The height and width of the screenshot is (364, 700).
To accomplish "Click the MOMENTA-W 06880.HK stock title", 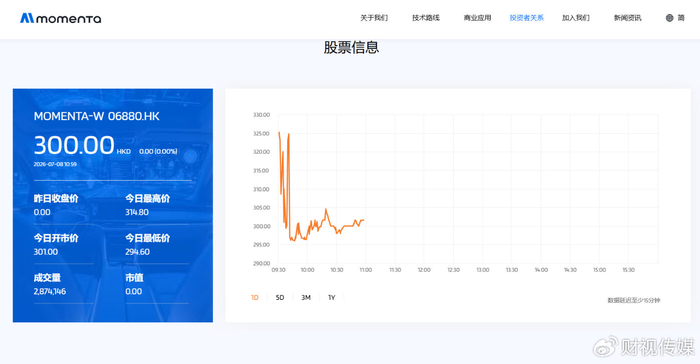I will [96, 117].
